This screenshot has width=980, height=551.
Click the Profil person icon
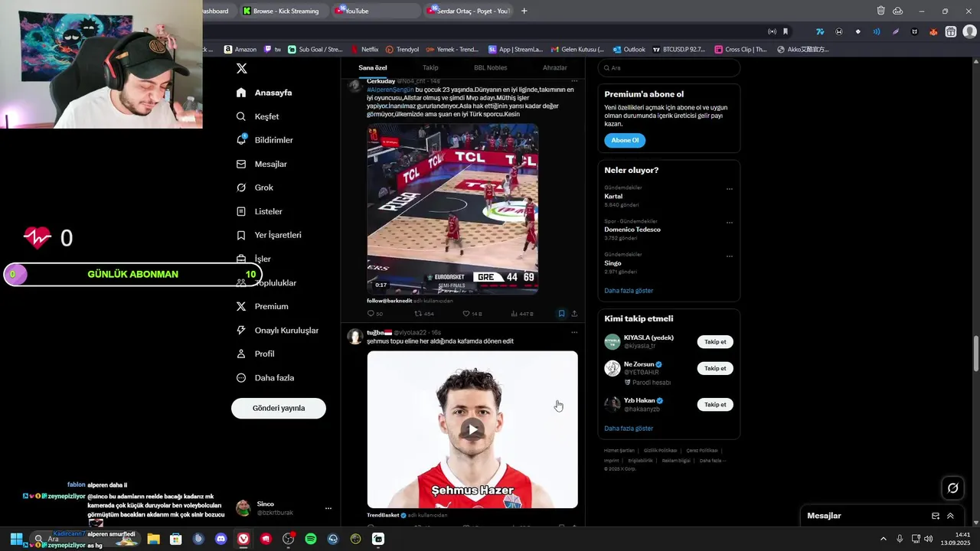click(241, 354)
